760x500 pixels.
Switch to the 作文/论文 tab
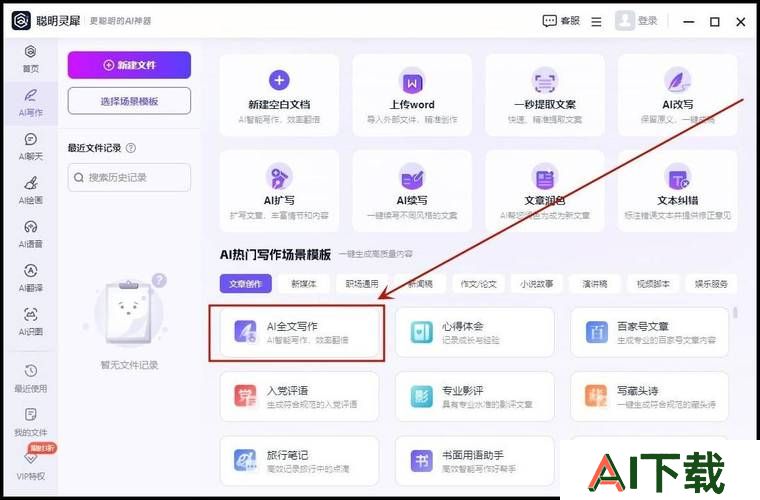(x=478, y=284)
